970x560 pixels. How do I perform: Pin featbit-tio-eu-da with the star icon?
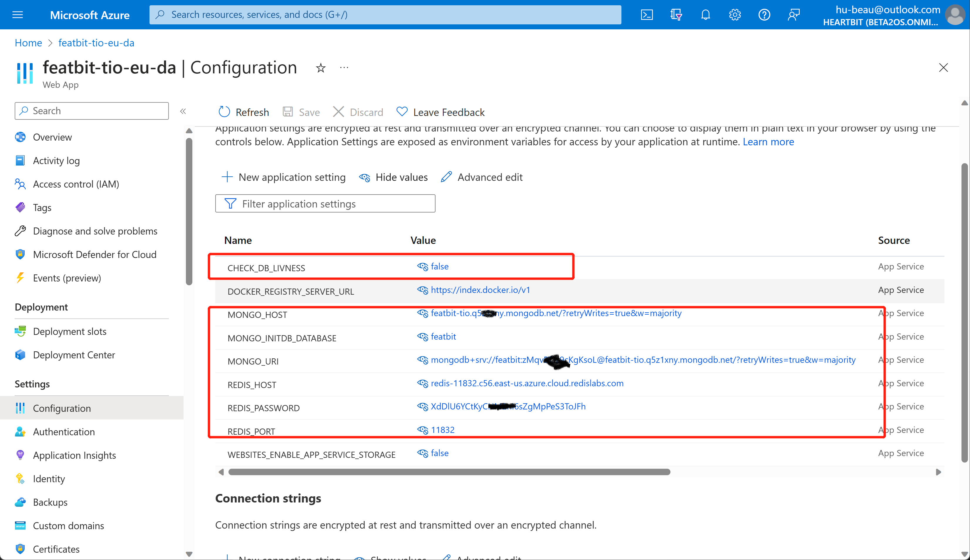(320, 68)
